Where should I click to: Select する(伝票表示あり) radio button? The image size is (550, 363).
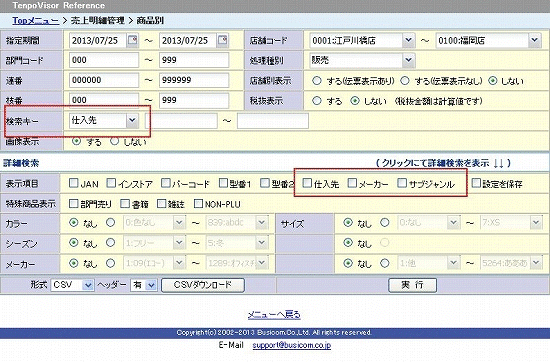coord(317,81)
